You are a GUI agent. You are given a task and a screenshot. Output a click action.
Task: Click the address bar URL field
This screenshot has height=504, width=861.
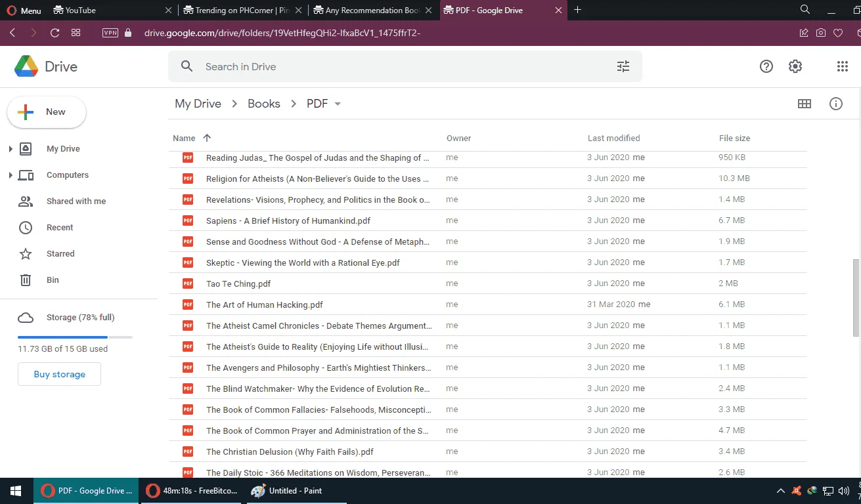(282, 33)
